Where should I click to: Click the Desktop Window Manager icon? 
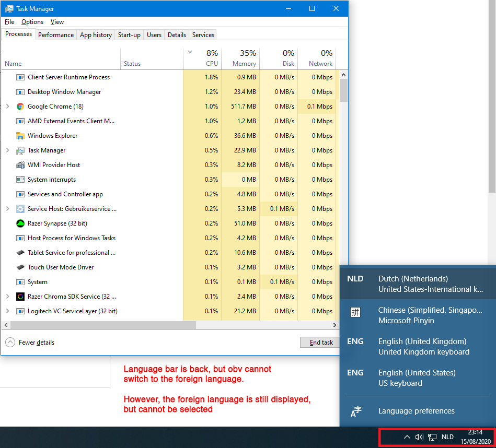[20, 92]
